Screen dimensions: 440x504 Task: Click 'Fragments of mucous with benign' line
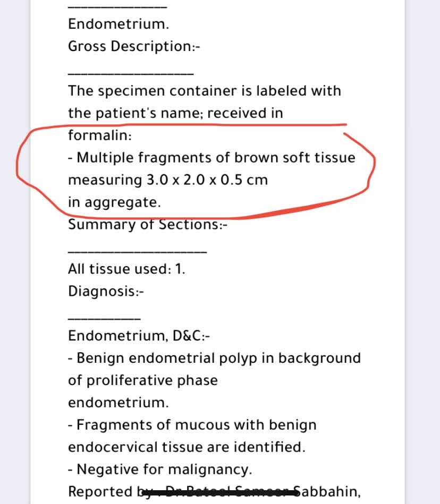tap(192, 425)
